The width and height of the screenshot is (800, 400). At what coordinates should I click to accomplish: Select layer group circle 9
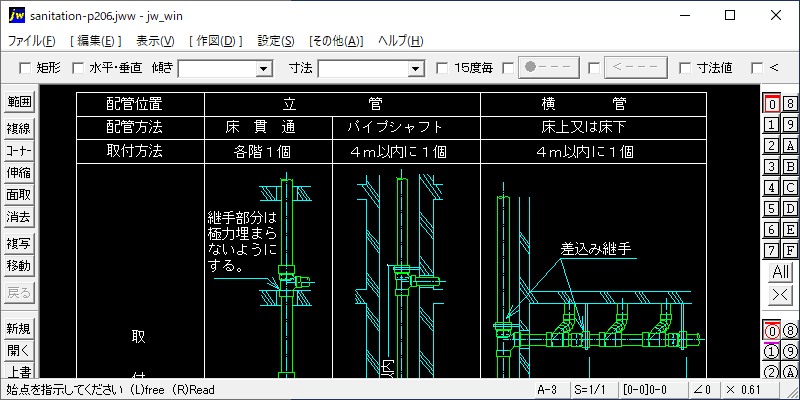[790, 352]
